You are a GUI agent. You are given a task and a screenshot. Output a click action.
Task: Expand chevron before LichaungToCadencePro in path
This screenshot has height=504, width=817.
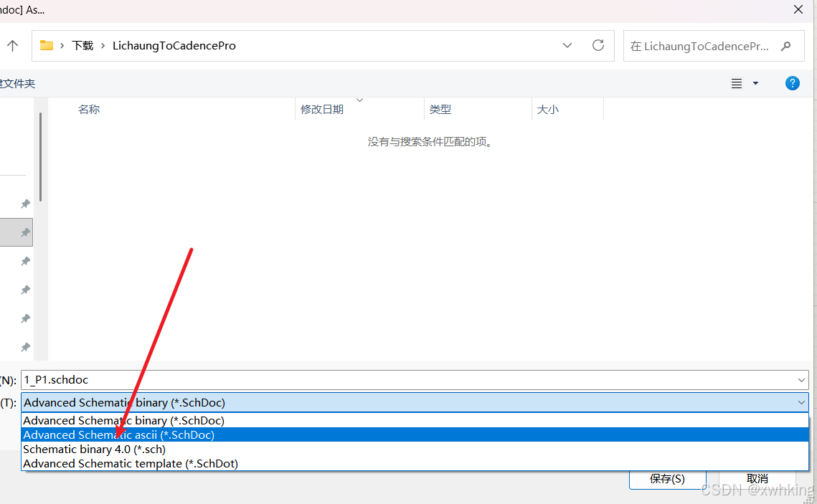(103, 46)
